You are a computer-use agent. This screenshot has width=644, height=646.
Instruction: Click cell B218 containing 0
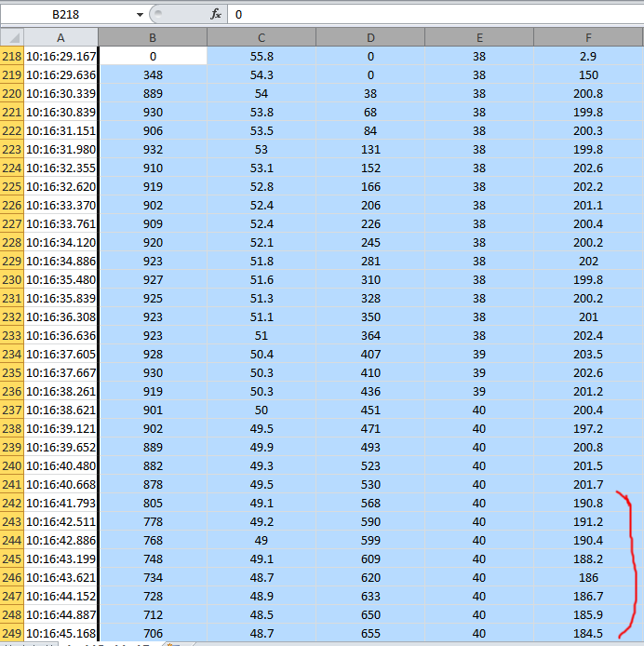click(153, 57)
